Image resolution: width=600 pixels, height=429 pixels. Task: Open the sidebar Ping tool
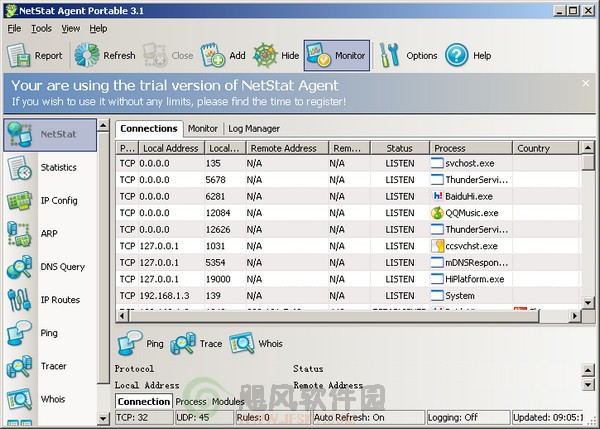[x=50, y=333]
